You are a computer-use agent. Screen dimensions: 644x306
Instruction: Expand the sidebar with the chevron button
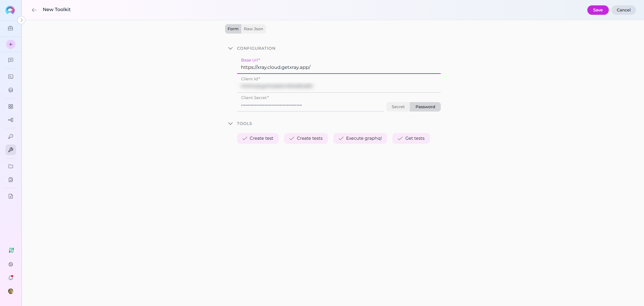pos(21,20)
